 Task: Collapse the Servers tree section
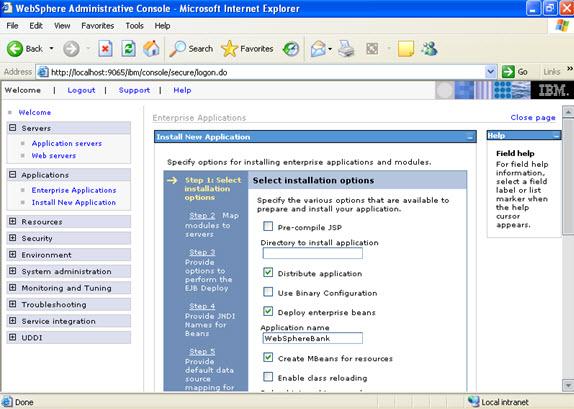(x=12, y=127)
